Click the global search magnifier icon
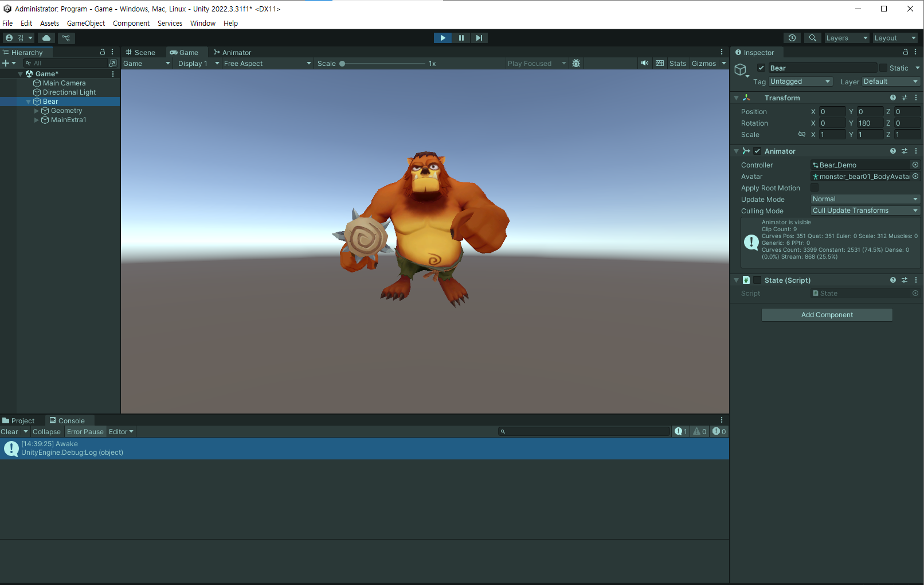924x585 pixels. coord(812,38)
